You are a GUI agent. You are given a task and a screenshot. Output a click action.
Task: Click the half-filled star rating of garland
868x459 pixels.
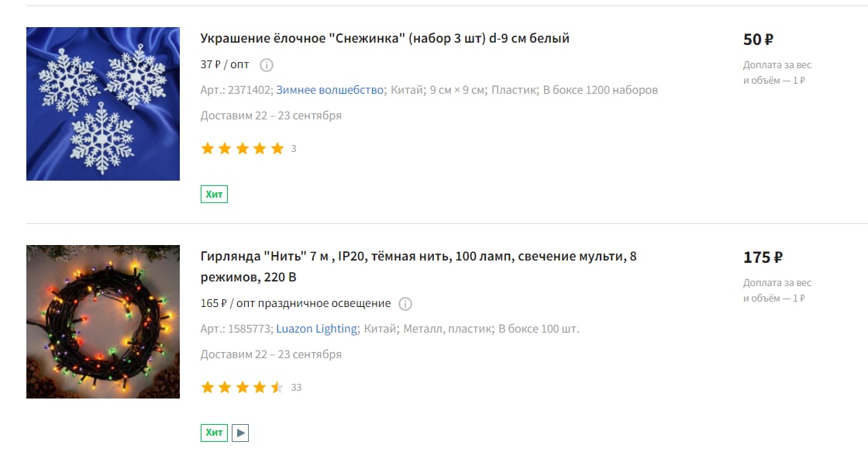point(243,388)
